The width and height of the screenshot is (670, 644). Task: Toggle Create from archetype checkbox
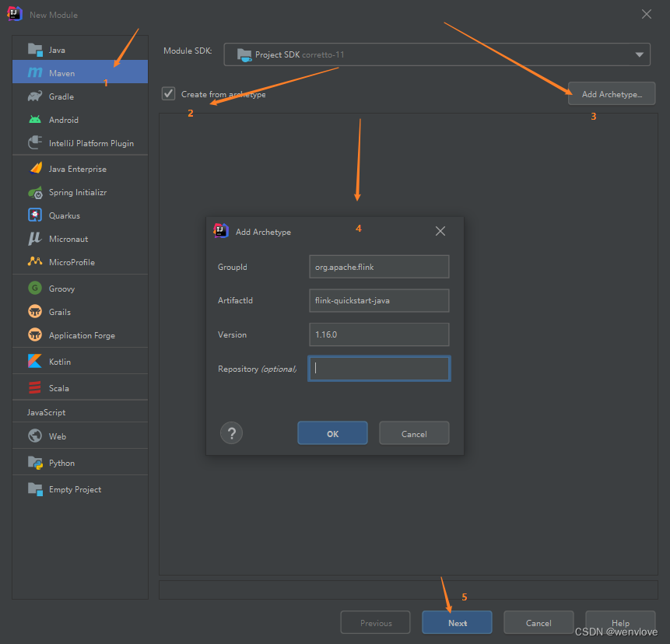[x=169, y=93]
